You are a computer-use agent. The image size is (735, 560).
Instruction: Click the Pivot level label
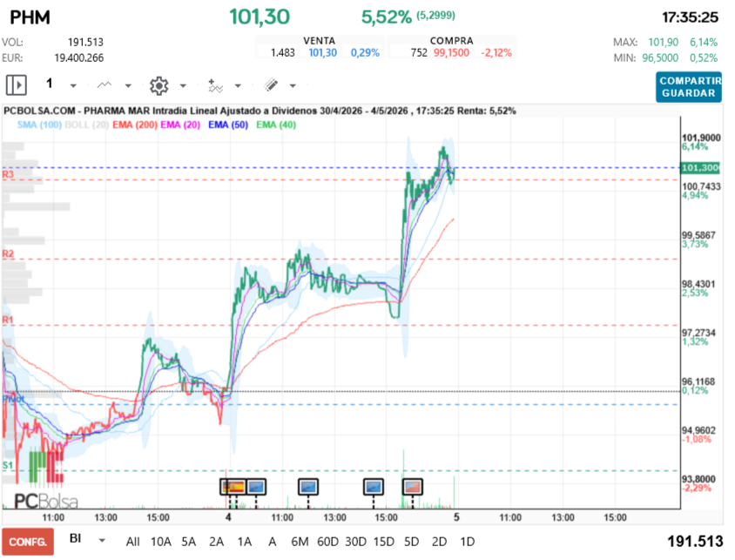pyautogui.click(x=13, y=399)
